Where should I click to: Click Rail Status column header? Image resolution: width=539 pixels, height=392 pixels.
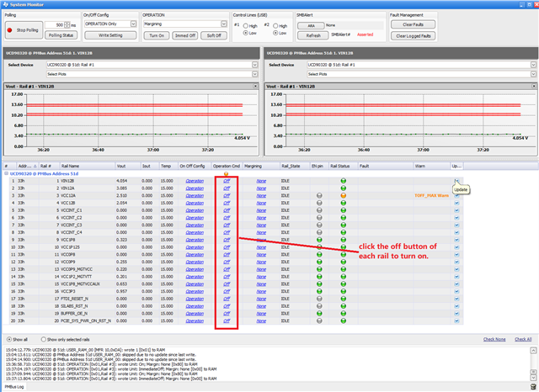343,166
